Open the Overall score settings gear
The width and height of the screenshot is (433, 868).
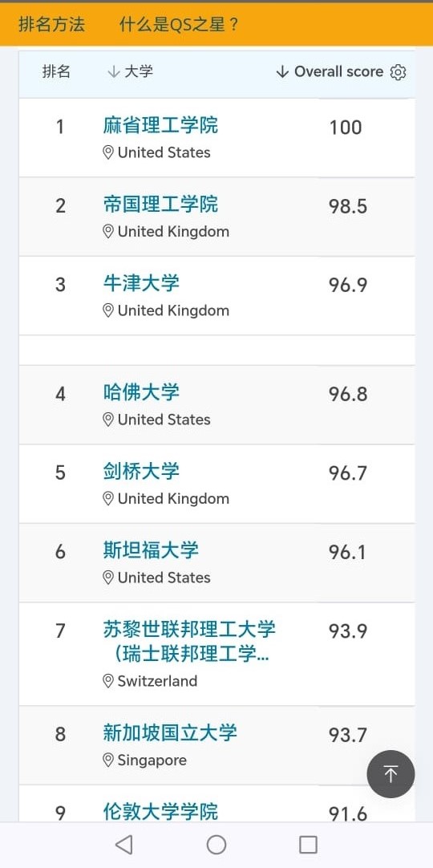(x=399, y=72)
